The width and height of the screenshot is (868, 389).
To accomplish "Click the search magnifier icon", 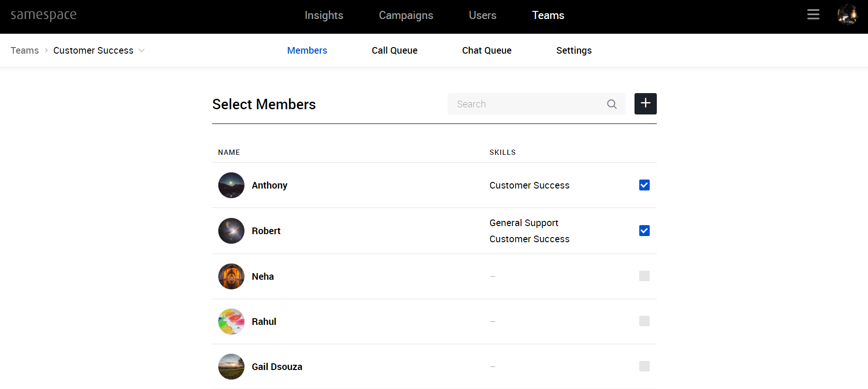I will 612,104.
